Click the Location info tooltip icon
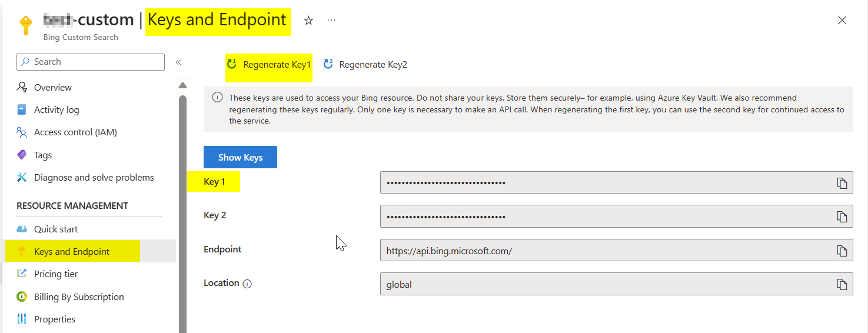 [x=248, y=284]
